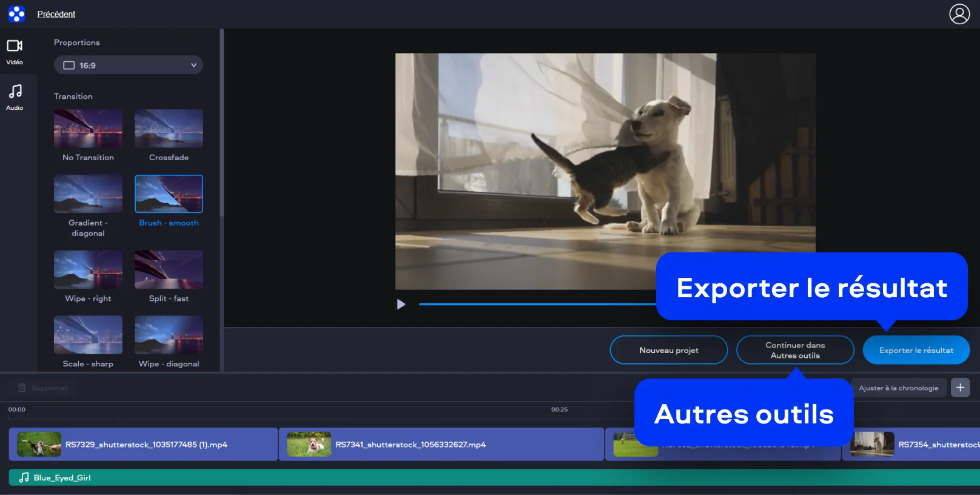This screenshot has height=495, width=980.
Task: Switch to the Audio tab
Action: [15, 97]
